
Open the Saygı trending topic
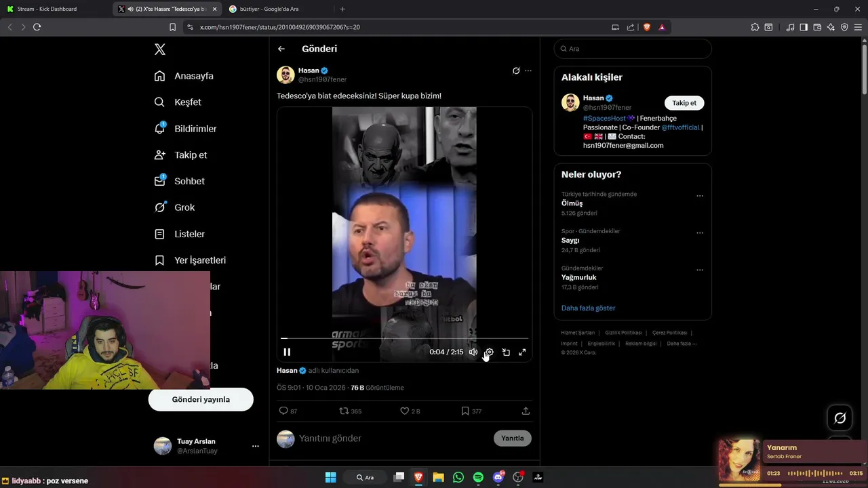click(x=570, y=241)
